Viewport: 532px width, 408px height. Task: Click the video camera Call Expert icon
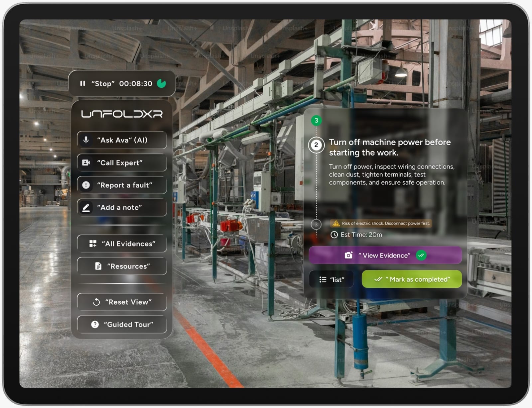pyautogui.click(x=86, y=162)
